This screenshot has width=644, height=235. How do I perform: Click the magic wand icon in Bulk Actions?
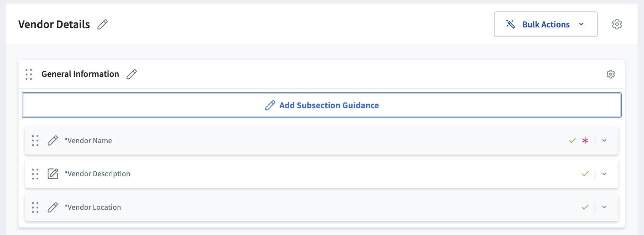coord(511,24)
